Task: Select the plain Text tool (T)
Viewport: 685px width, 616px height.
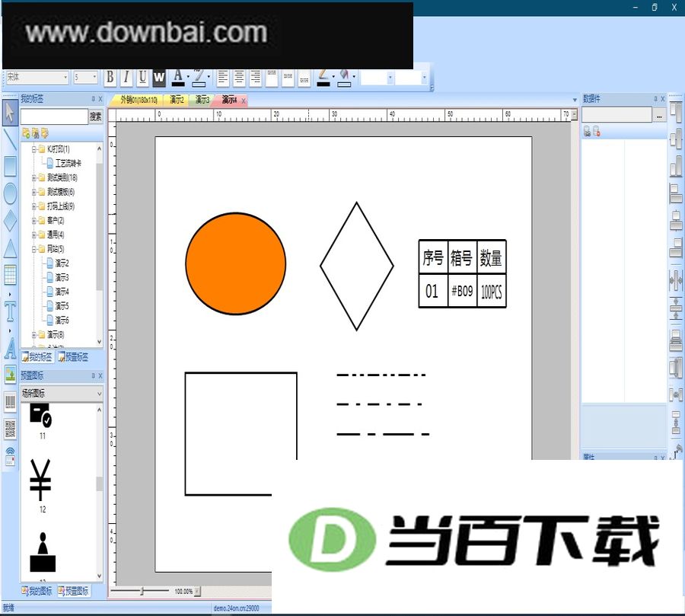Action: click(x=10, y=311)
